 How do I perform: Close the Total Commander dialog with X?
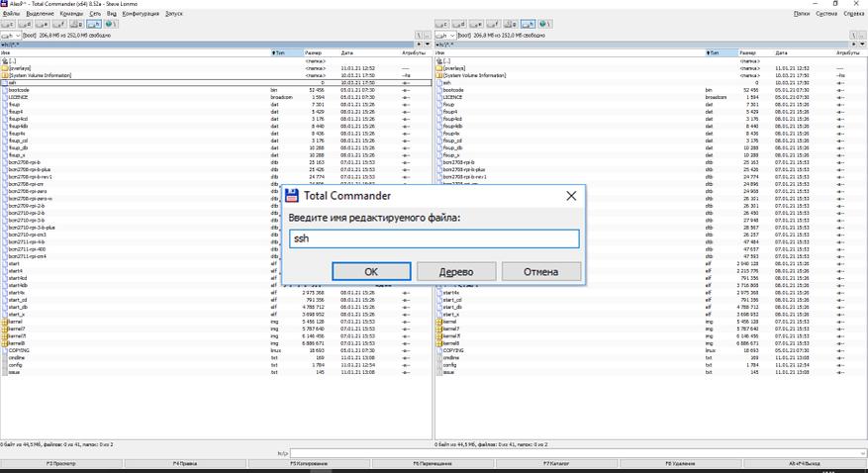click(571, 196)
